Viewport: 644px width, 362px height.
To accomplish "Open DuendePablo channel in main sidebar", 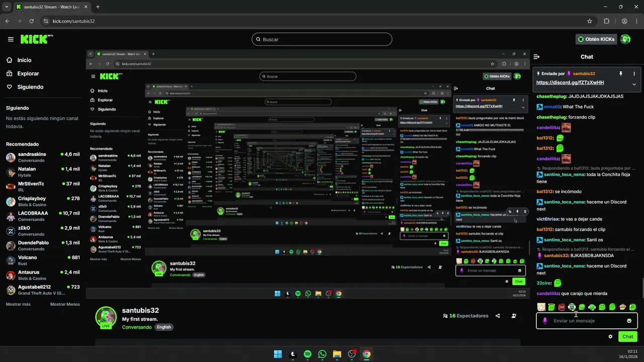I will [x=43, y=245].
